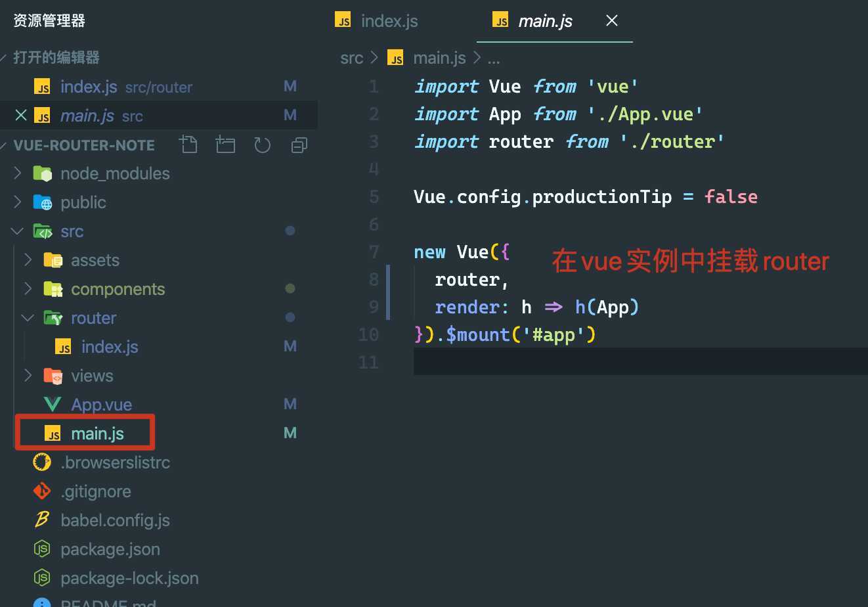This screenshot has height=607, width=868.
Task: Click the Vue icon beside App.vue
Action: (x=53, y=405)
